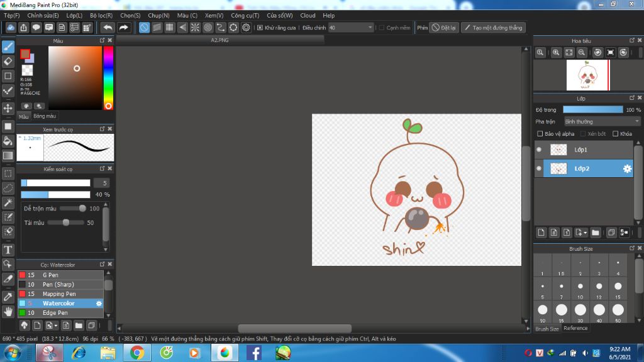Switch to the Bảng màu palette tab
The image size is (644, 362).
click(x=45, y=116)
